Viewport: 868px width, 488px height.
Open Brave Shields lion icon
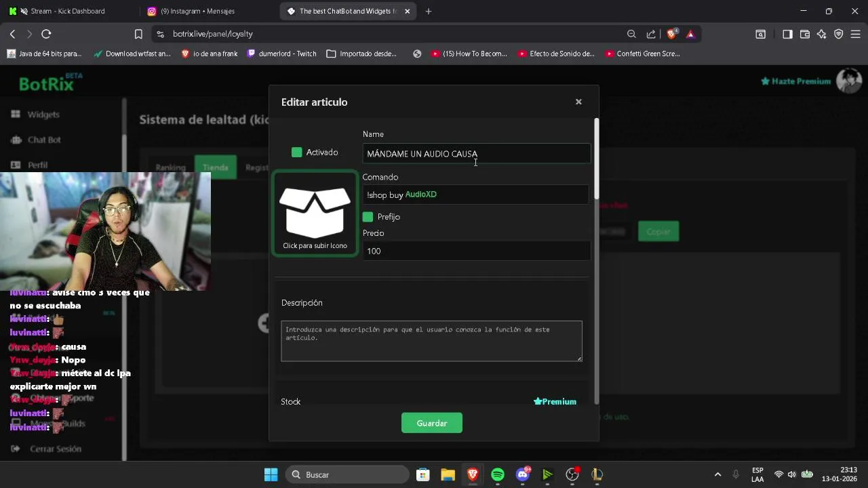672,34
